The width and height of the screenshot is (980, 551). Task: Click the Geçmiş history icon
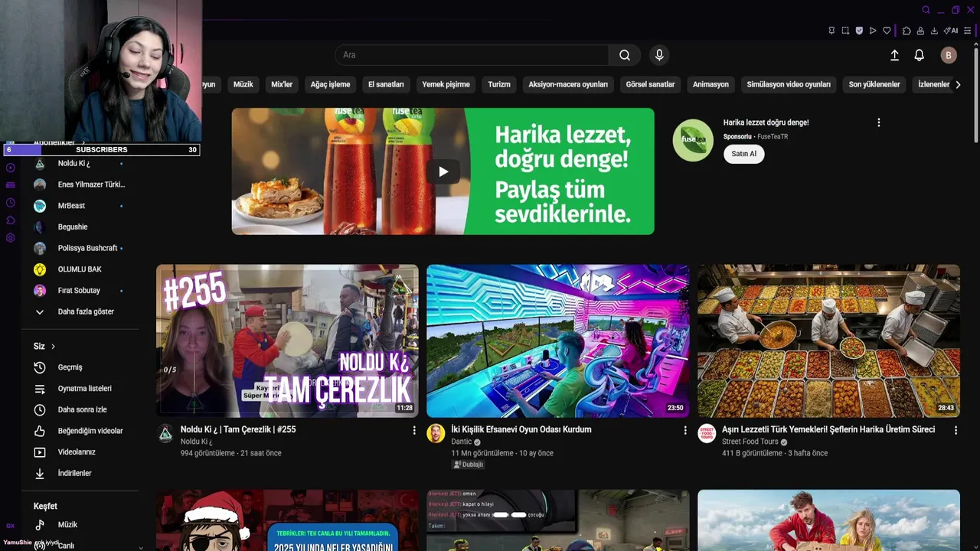(x=40, y=367)
